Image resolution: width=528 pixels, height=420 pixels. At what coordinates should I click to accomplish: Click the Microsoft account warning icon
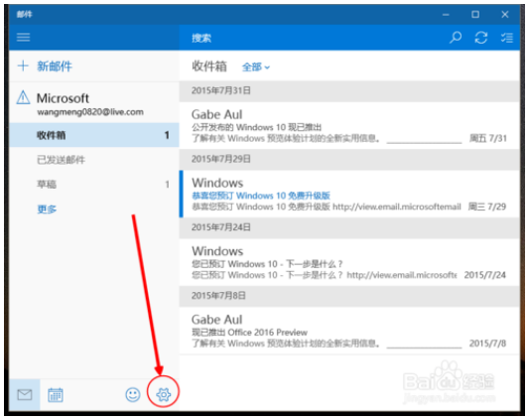23,97
